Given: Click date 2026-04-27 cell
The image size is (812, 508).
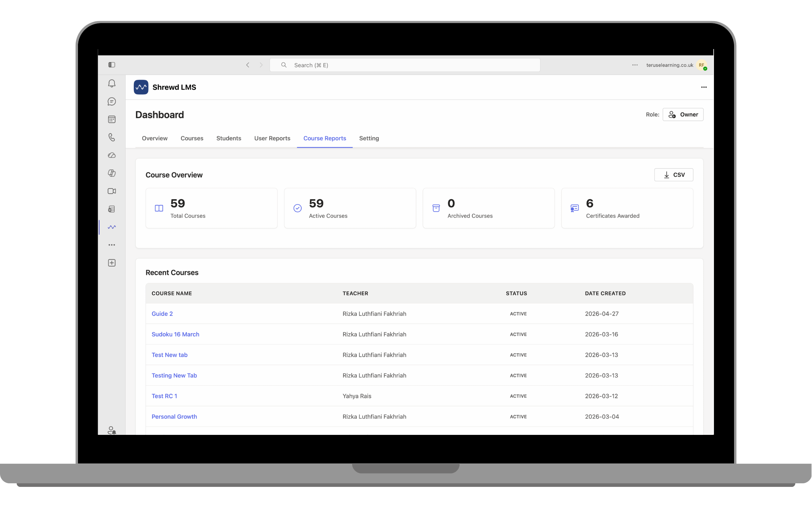Looking at the screenshot, I should point(602,313).
